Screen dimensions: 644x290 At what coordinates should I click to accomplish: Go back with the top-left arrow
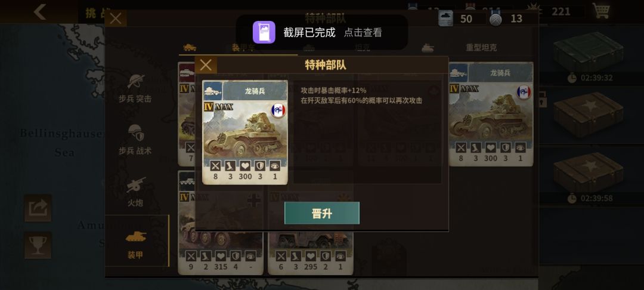[40, 11]
